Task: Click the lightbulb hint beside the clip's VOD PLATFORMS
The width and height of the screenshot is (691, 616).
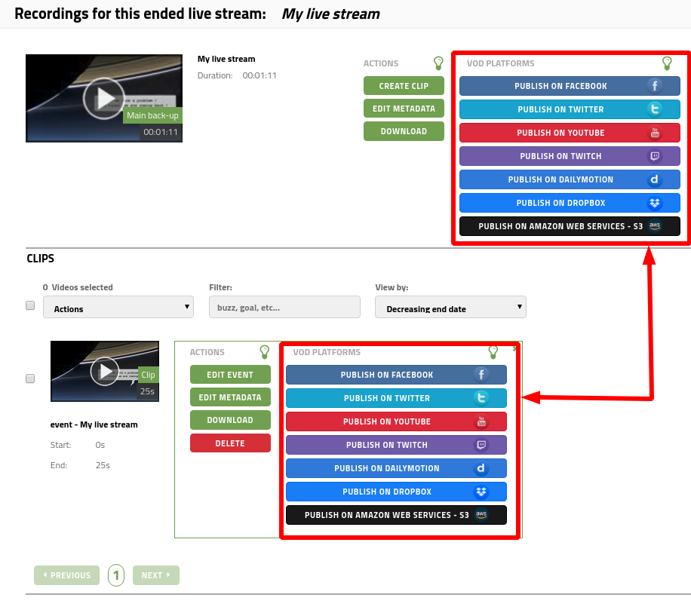Action: pyautogui.click(x=493, y=352)
